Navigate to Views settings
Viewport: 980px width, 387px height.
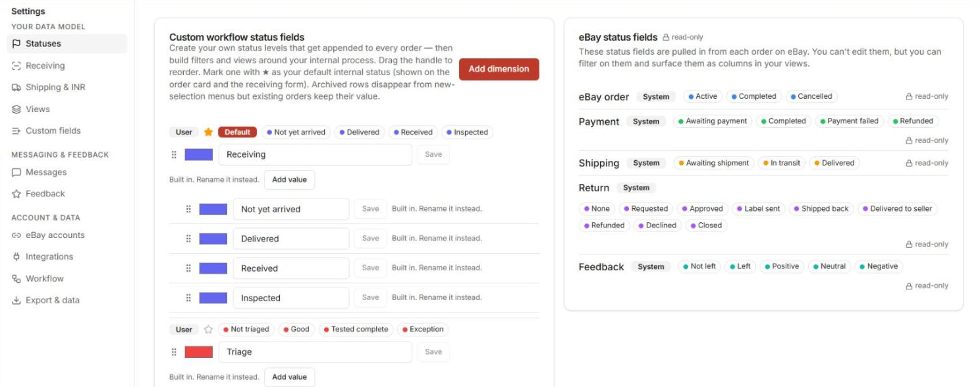coord(67,109)
